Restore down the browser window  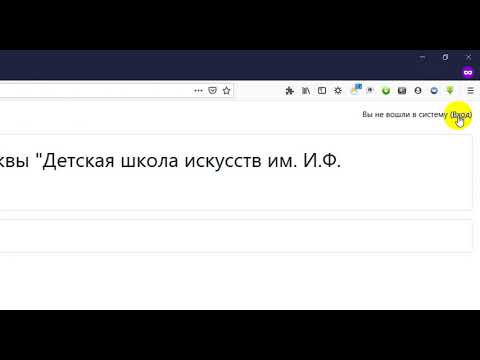[445, 57]
